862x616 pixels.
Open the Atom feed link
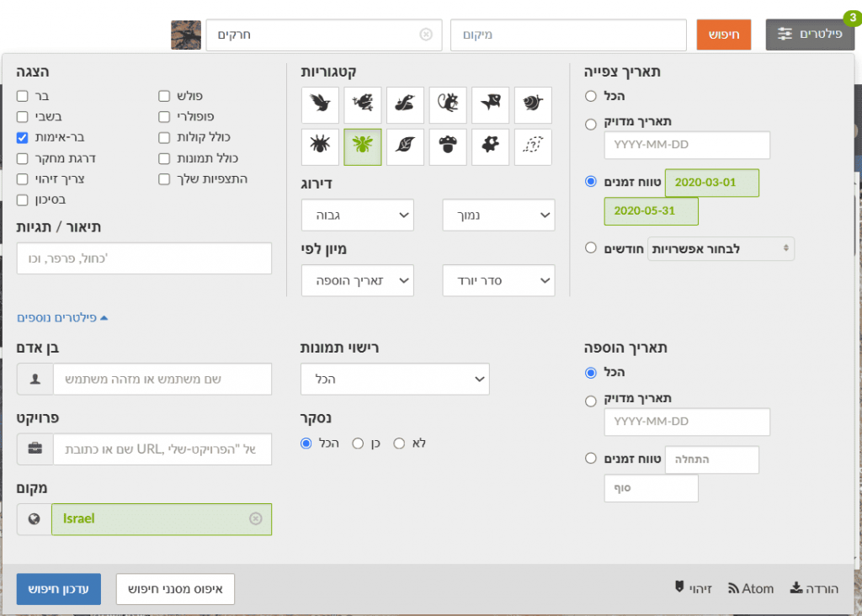[x=751, y=589]
